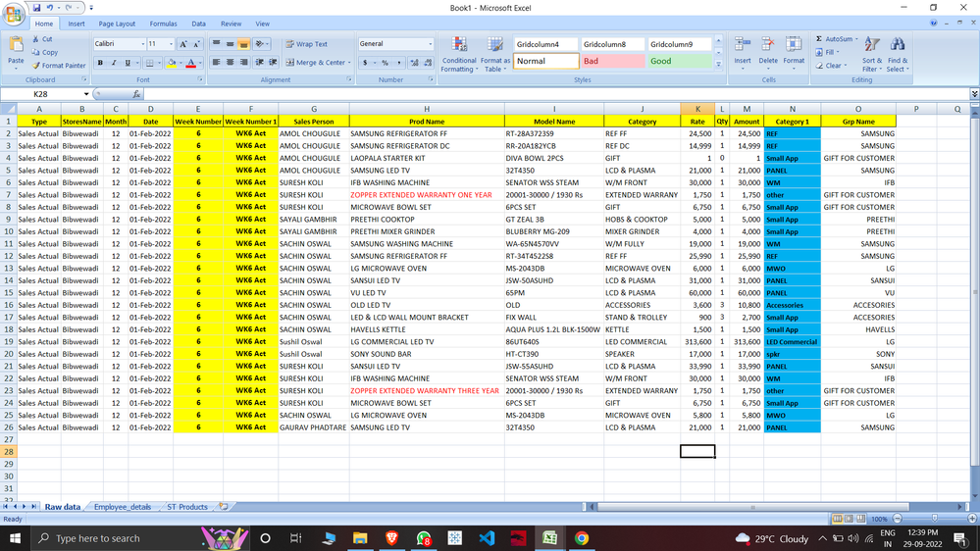Switch to the Employee_details sheet
Image resolution: width=980 pixels, height=551 pixels.
(x=123, y=507)
